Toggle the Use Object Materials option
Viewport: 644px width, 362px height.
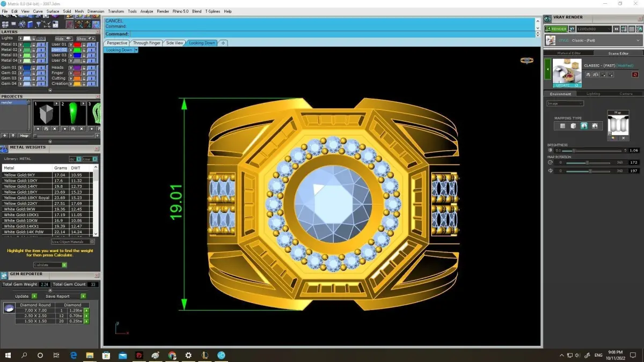pyautogui.click(x=73, y=242)
